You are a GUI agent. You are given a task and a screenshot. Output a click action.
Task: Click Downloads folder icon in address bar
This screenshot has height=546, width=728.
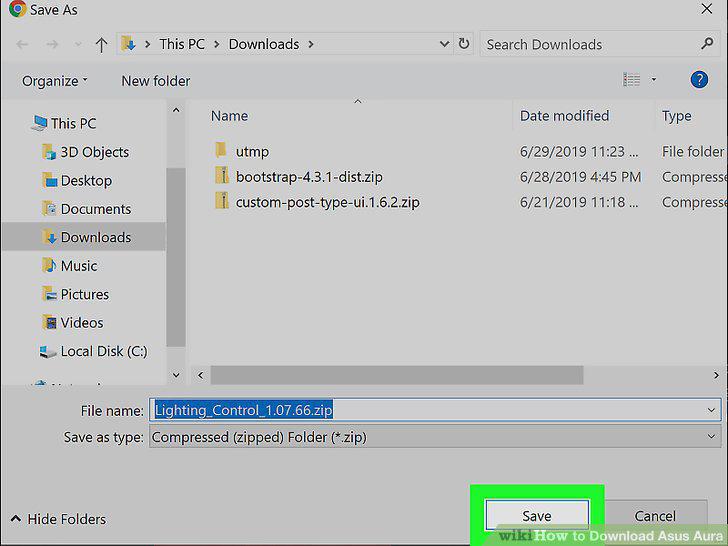(x=128, y=44)
